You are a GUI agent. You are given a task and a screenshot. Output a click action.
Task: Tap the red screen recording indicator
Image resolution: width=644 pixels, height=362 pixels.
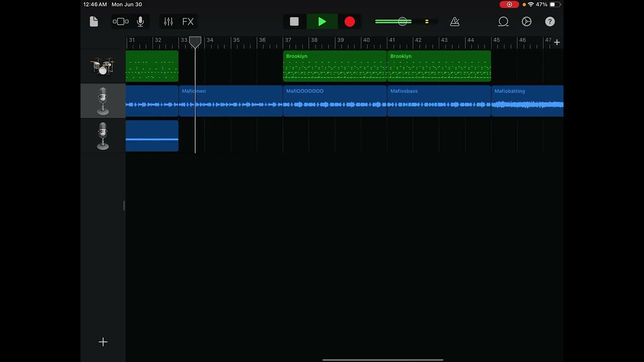point(509,5)
